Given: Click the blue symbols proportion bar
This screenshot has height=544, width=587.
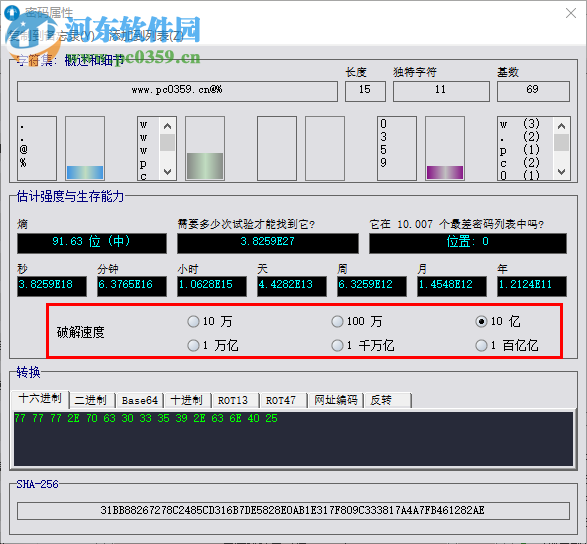Looking at the screenshot, I should [85, 172].
